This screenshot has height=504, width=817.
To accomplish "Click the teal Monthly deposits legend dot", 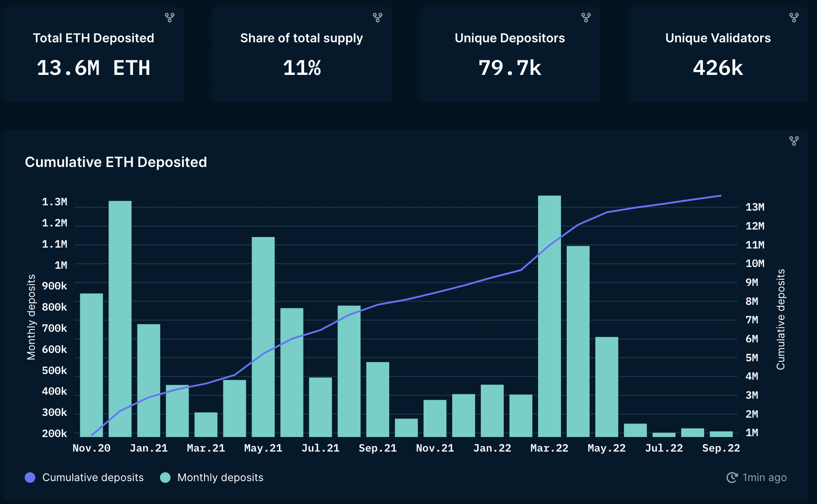I will tap(165, 478).
